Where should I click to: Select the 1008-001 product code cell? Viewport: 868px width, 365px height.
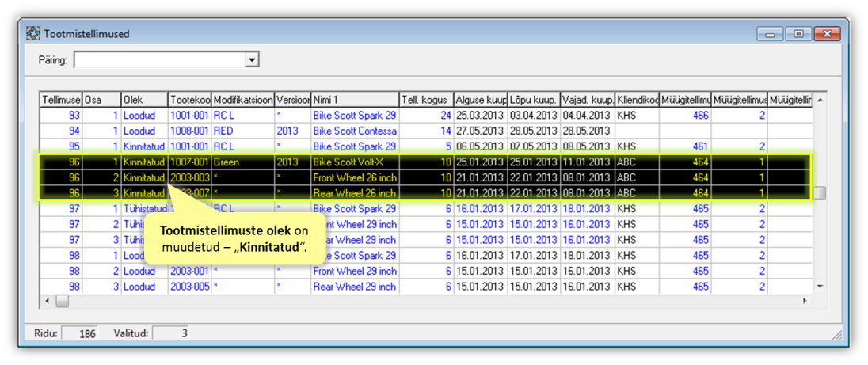(189, 131)
